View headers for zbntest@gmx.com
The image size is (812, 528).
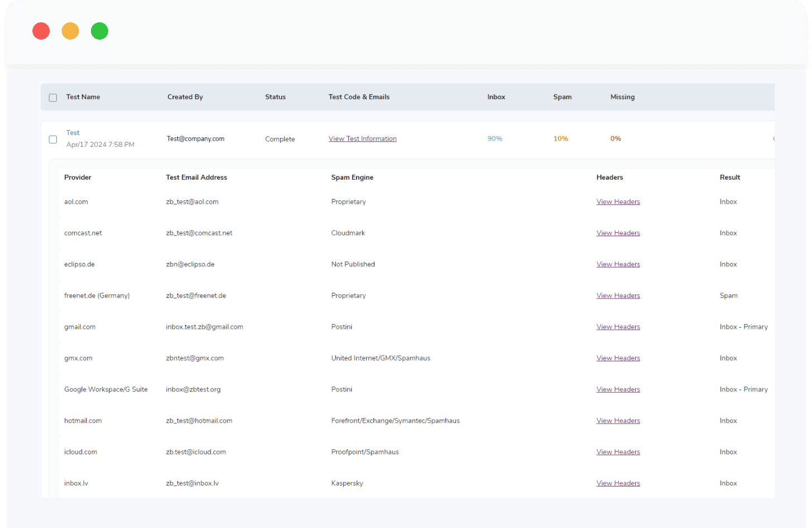pyautogui.click(x=618, y=358)
